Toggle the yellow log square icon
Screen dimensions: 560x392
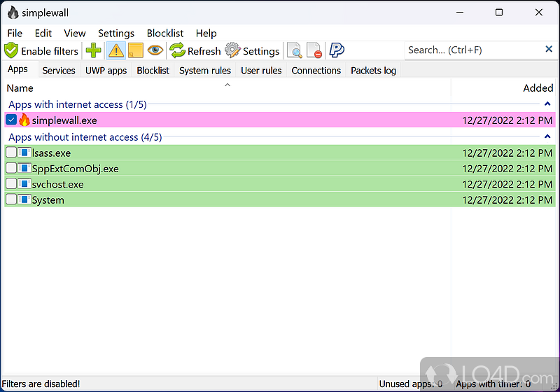(x=136, y=50)
